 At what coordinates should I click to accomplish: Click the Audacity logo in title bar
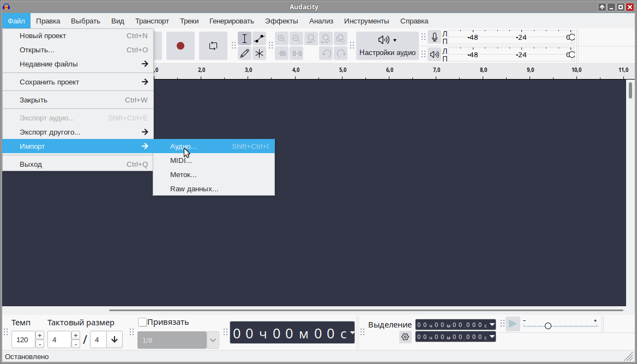tap(6, 7)
